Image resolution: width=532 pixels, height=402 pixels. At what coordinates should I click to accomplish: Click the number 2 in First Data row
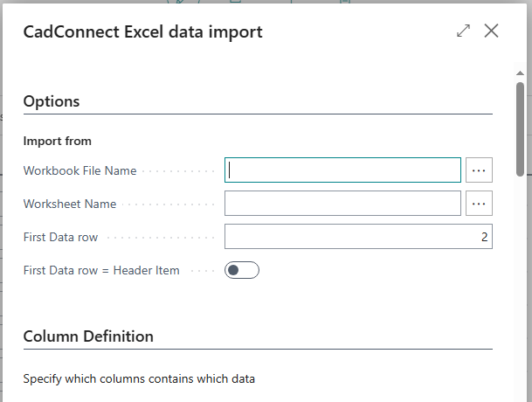(484, 237)
